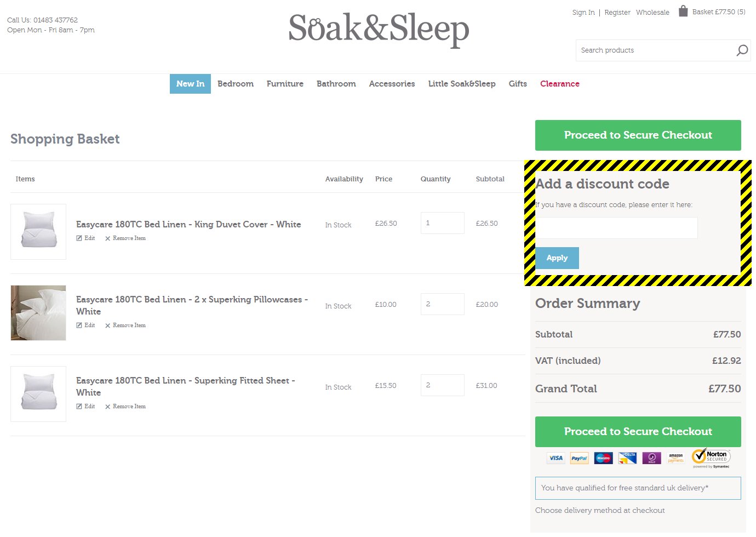This screenshot has height=537, width=756.
Task: Switch to the New In tab
Action: [190, 83]
